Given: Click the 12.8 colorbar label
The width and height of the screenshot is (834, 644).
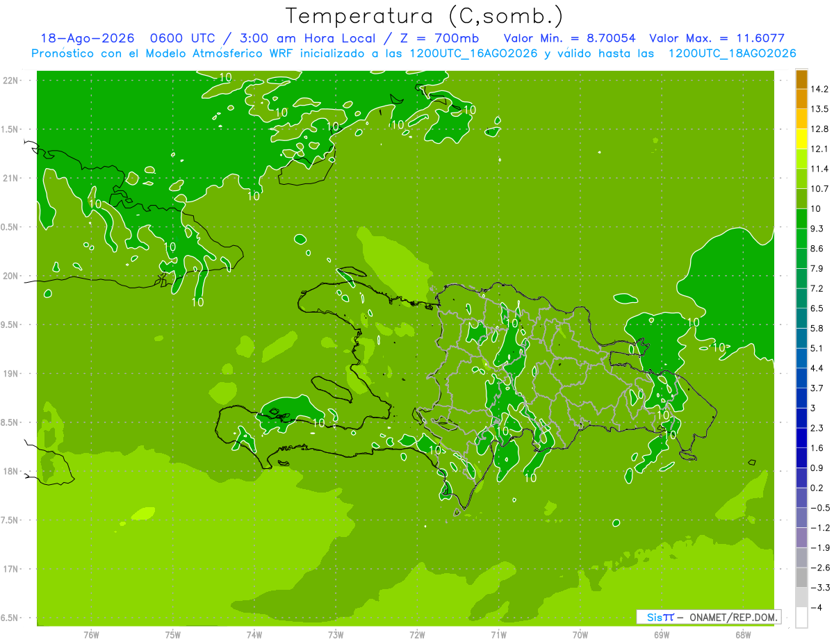Looking at the screenshot, I should [819, 129].
